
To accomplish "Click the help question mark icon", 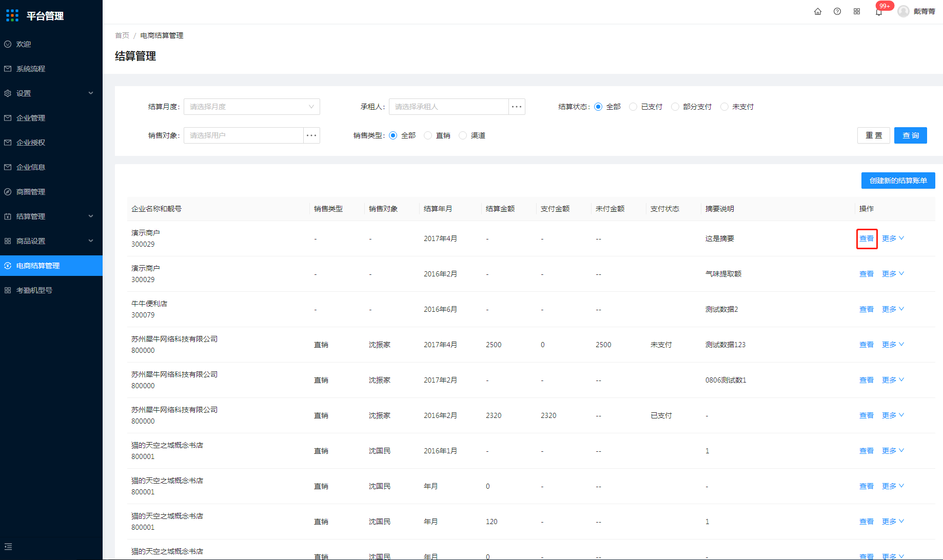I will [x=837, y=11].
